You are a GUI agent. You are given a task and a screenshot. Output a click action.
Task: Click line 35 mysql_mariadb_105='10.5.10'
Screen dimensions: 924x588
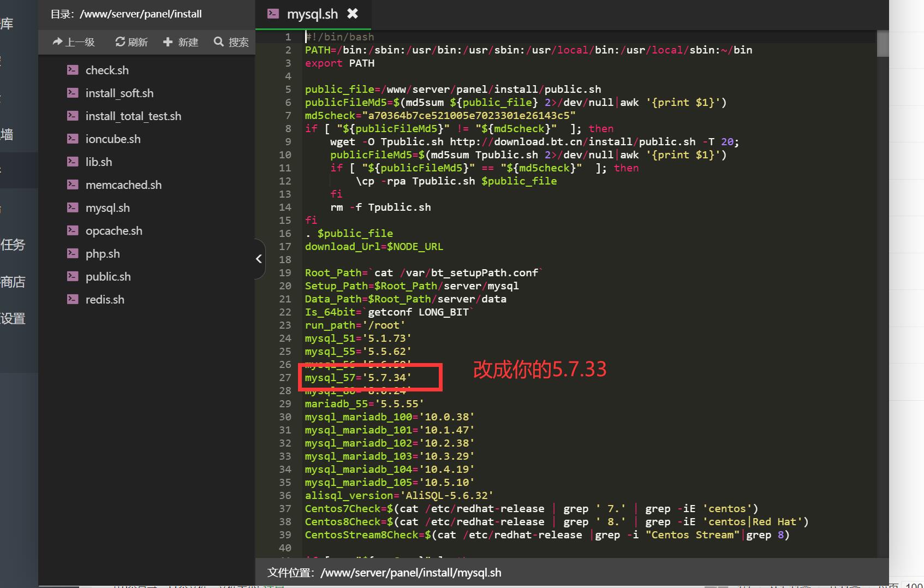coord(389,483)
